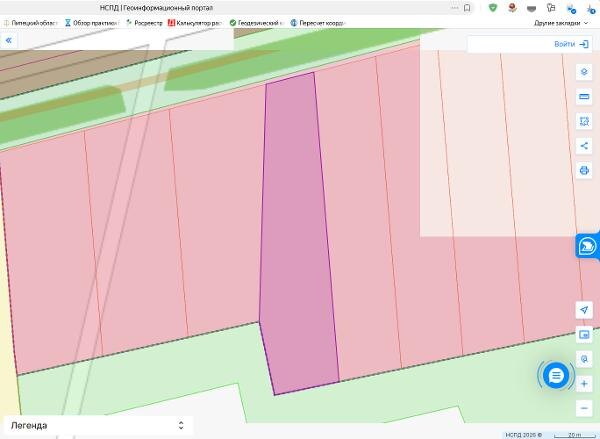The width and height of the screenshot is (600, 439).
Task: Click the Войти login button
Action: tap(571, 44)
